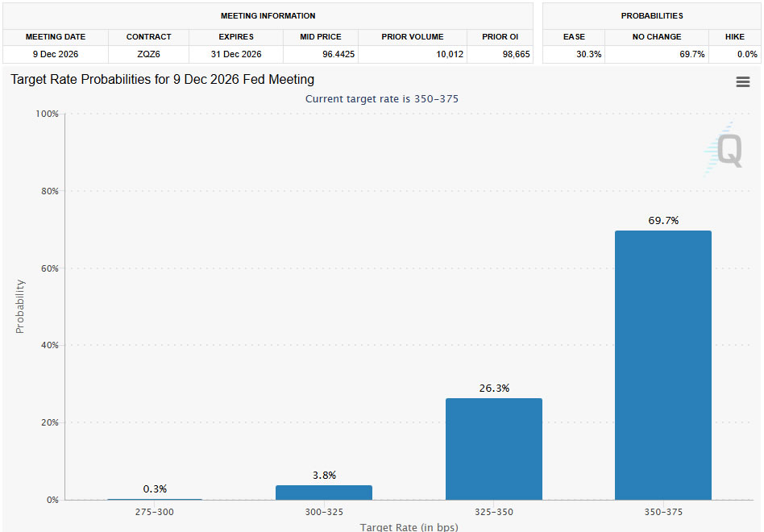Select the EXPIRES column header
This screenshot has width=764, height=532.
(236, 37)
